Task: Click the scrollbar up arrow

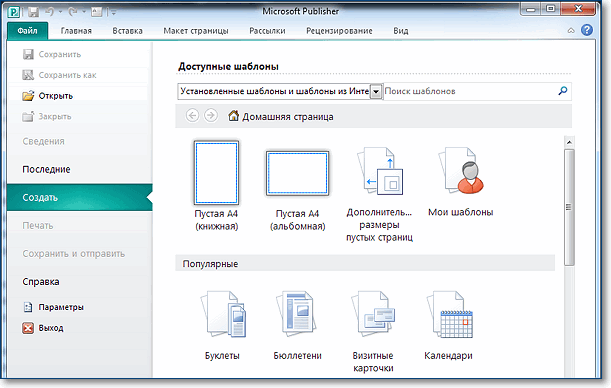Action: pyautogui.click(x=569, y=142)
